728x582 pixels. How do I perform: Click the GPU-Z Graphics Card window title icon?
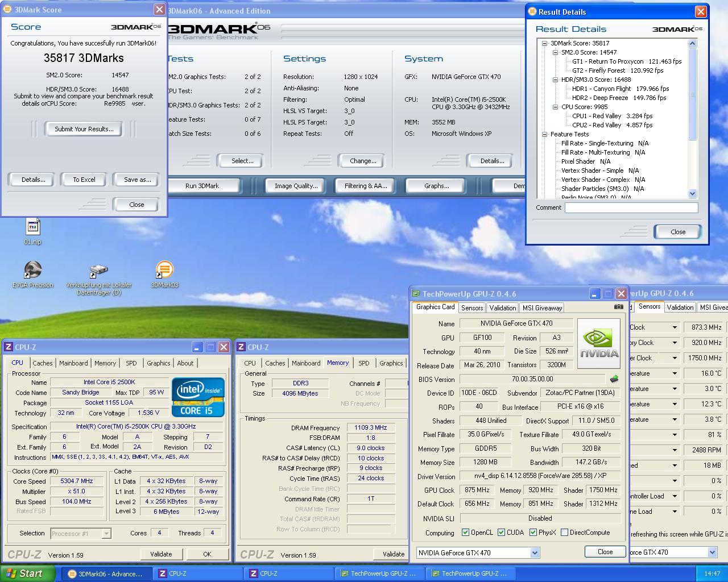416,294
